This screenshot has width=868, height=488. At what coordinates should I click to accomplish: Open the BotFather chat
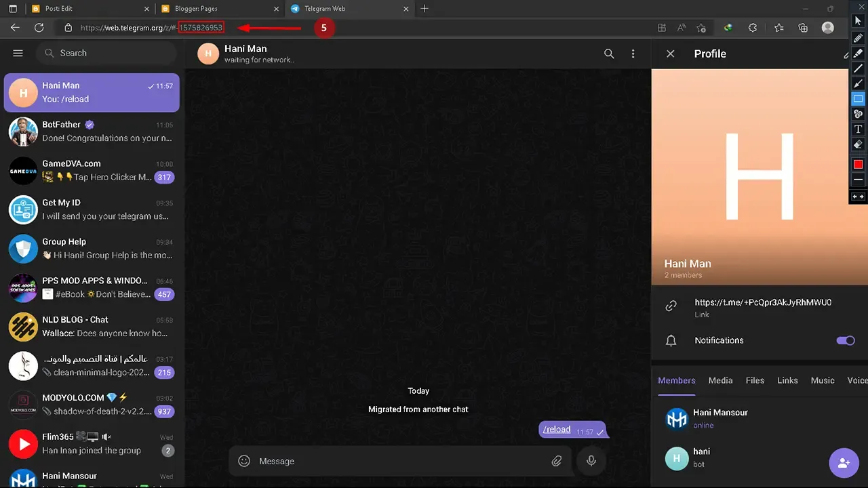92,131
